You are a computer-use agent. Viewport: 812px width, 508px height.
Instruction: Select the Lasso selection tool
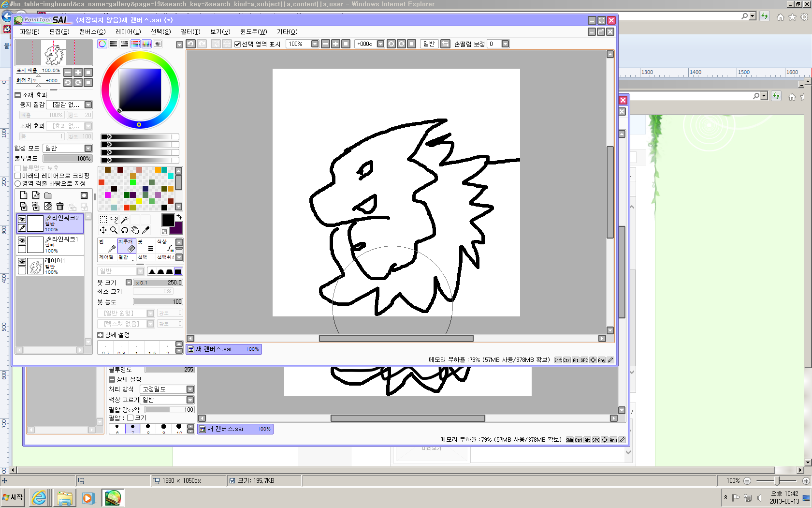pos(114,220)
